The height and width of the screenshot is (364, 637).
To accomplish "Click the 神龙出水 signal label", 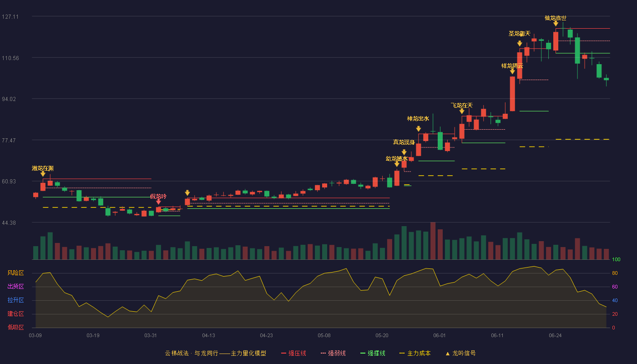I will point(418,118).
